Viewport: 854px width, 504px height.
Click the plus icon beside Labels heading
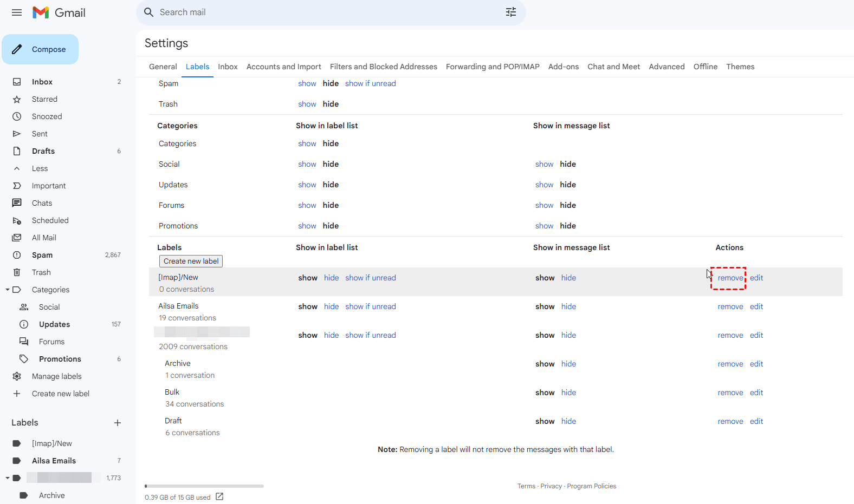pos(118,423)
